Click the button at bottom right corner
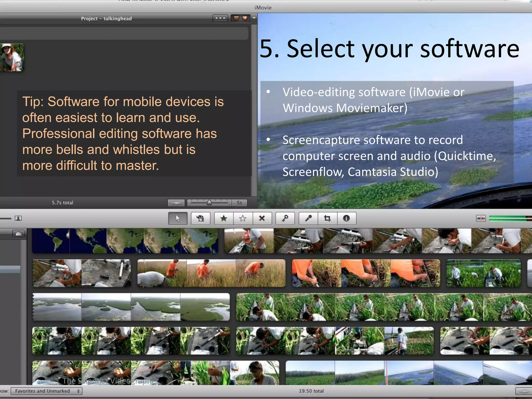The image size is (532, 399). tap(524, 391)
